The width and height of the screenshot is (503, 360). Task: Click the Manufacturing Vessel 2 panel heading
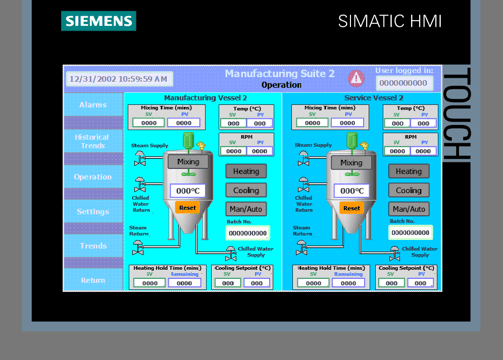tap(205, 98)
